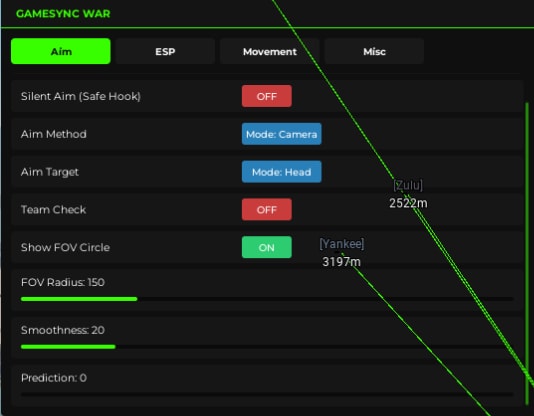Click the Prediction: 0 text
This screenshot has width=534, height=416.
coord(54,378)
